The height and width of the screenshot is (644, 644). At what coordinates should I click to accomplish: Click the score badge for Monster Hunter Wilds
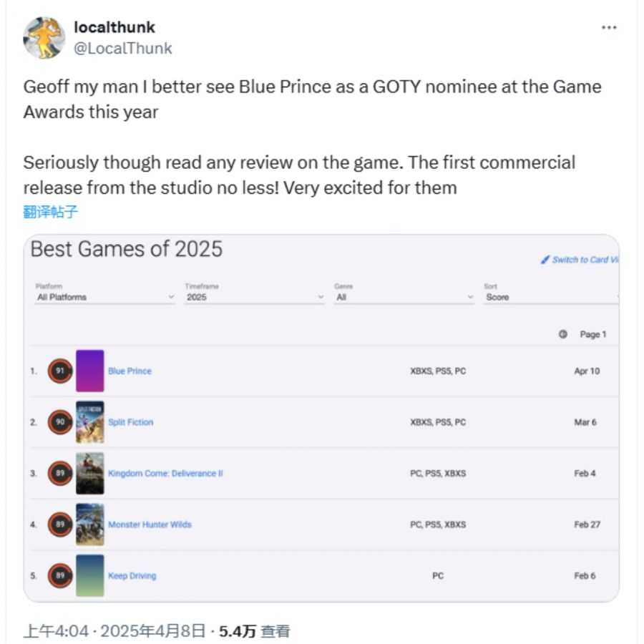click(x=60, y=525)
